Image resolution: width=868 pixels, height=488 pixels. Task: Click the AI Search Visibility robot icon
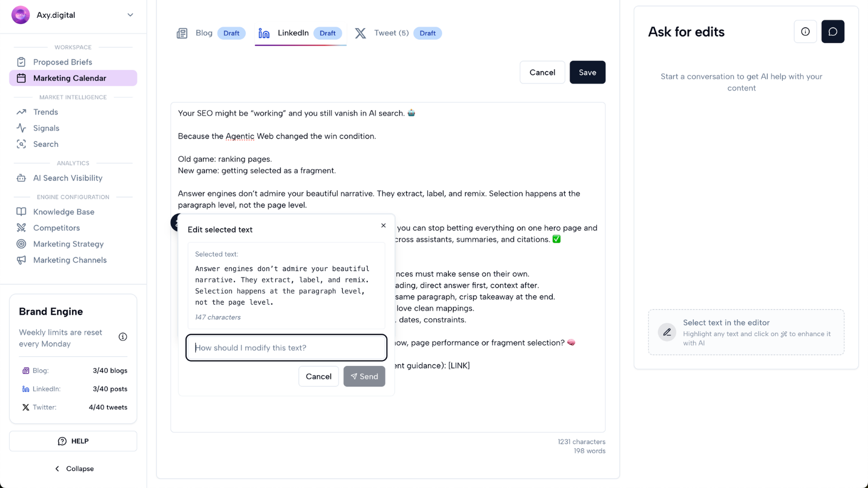[21, 178]
